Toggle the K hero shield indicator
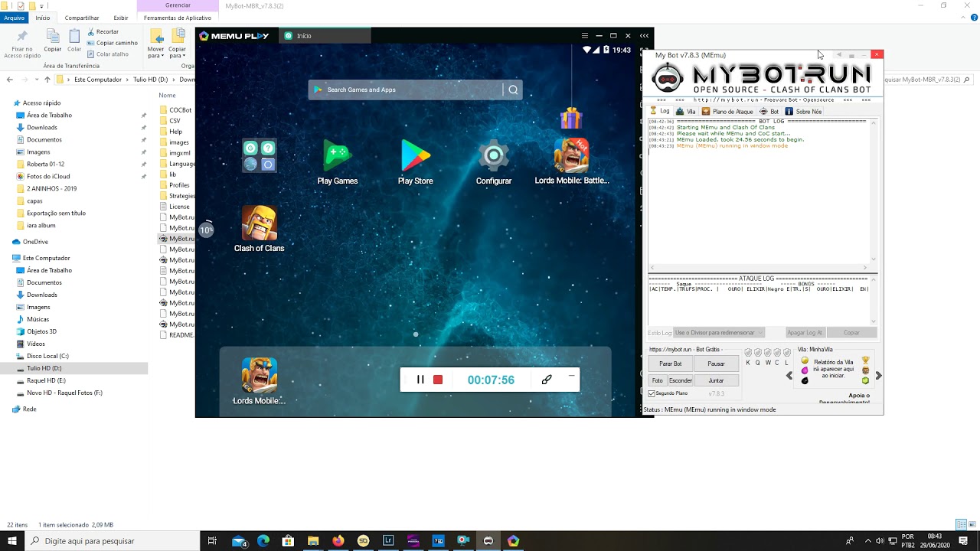The height and width of the screenshot is (551, 980). point(748,353)
